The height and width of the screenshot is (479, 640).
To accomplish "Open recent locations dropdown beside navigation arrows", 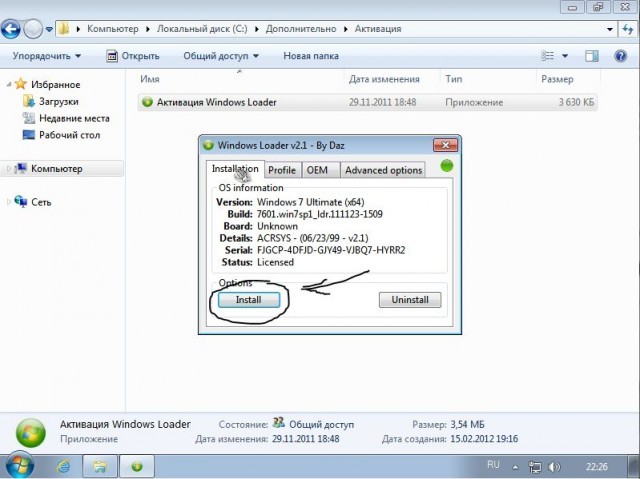I will [49, 29].
